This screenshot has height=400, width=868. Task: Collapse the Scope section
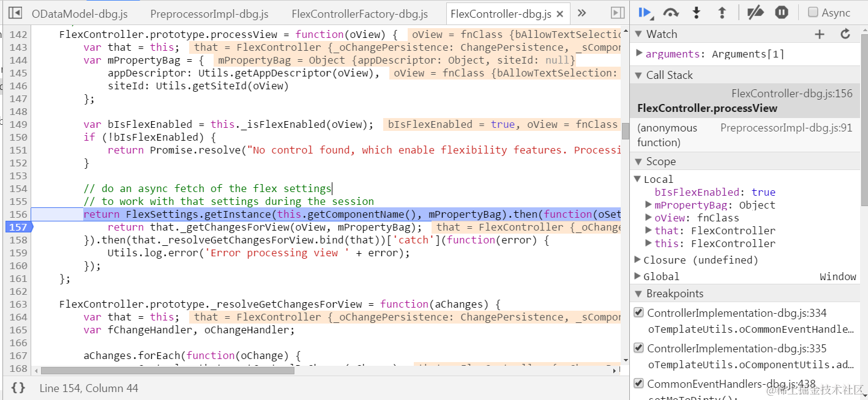point(638,161)
